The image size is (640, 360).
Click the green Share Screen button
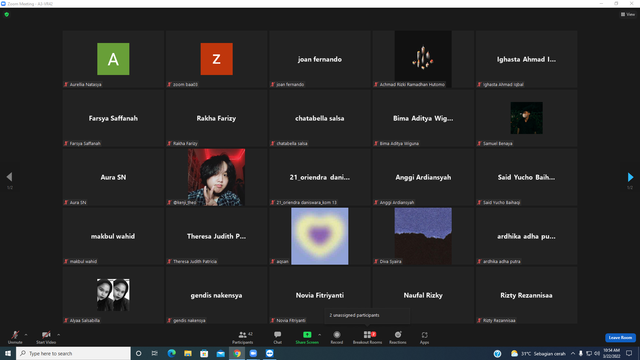[307, 337]
